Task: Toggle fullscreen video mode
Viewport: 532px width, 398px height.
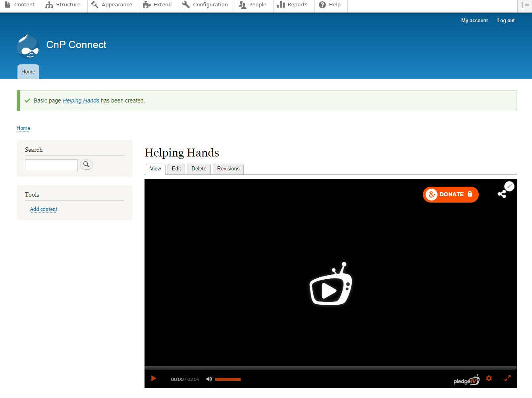Action: pos(507,379)
